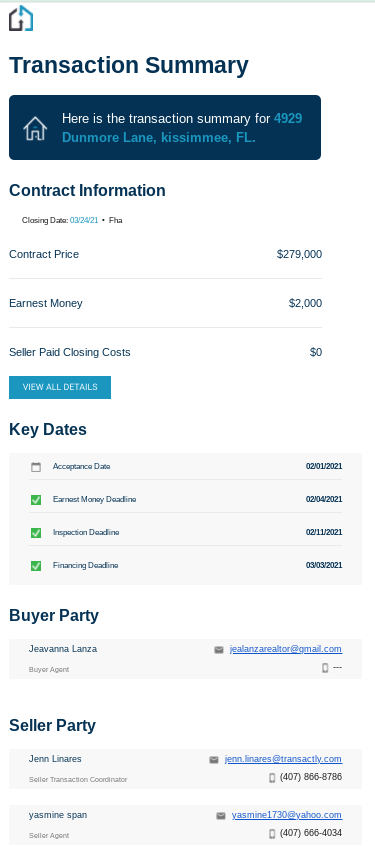Click phone icon next to (407) 666-4034

272,834
